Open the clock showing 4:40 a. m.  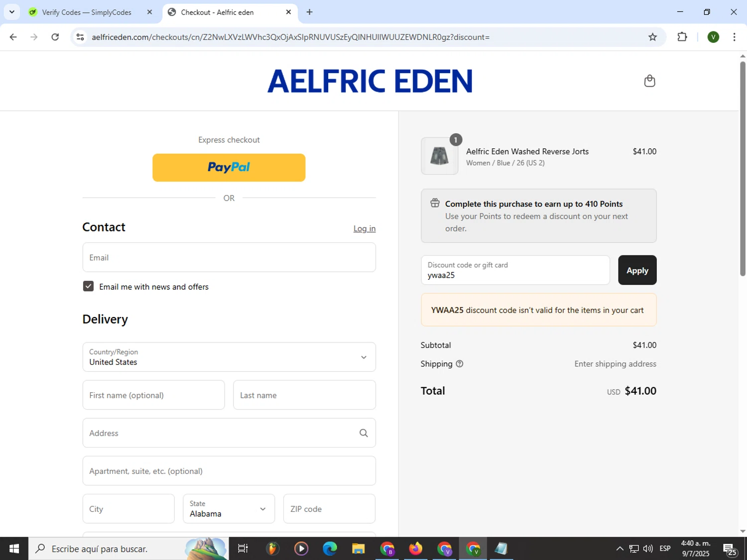click(696, 549)
